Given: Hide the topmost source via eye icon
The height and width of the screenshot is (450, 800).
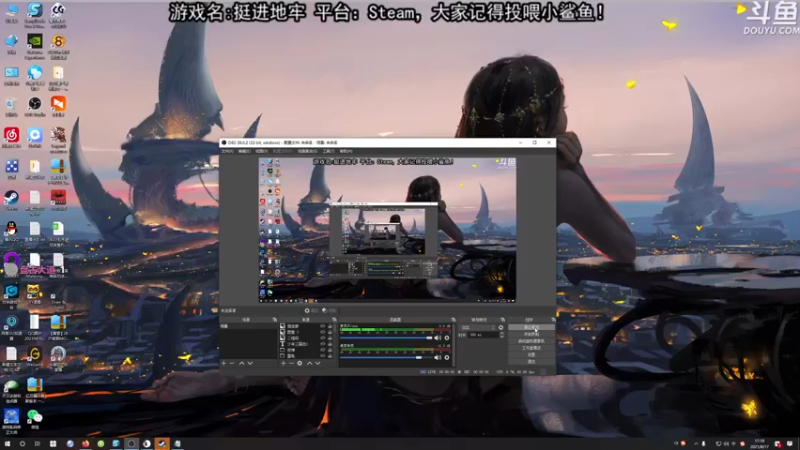Looking at the screenshot, I should point(323,326).
